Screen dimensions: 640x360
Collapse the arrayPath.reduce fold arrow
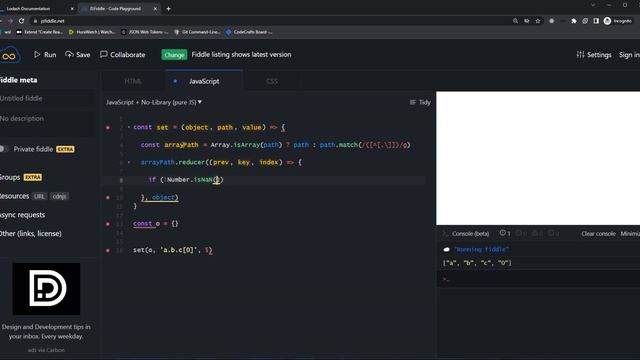coord(129,162)
